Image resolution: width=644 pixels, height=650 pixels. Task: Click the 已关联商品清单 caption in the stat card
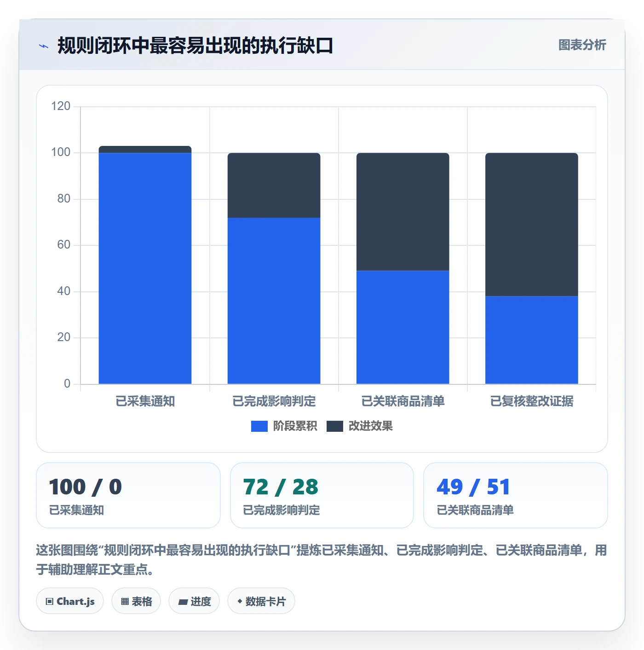coord(475,510)
